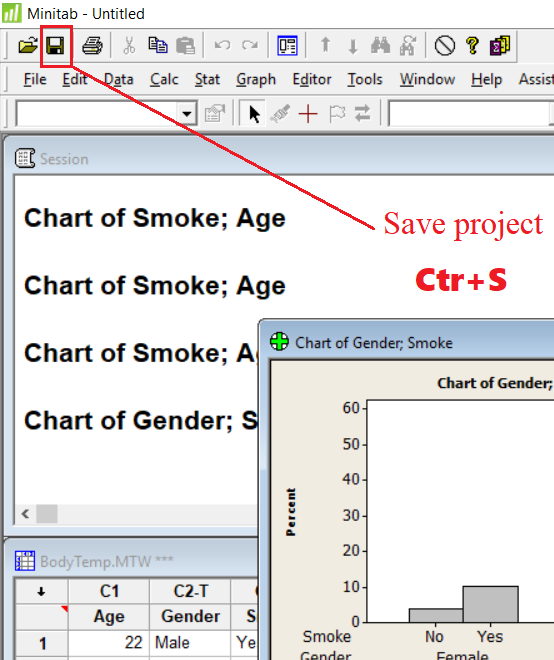Open the Stat menu

tap(207, 79)
